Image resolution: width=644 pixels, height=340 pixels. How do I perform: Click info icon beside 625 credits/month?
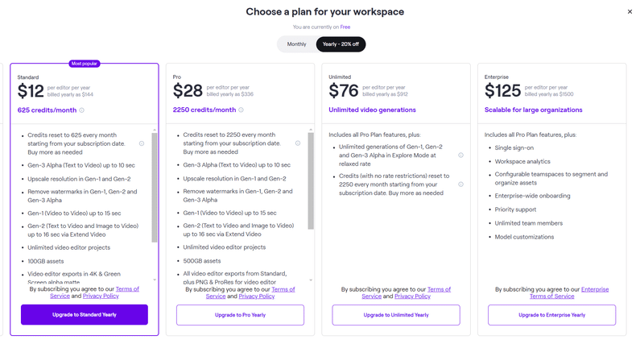(82, 110)
